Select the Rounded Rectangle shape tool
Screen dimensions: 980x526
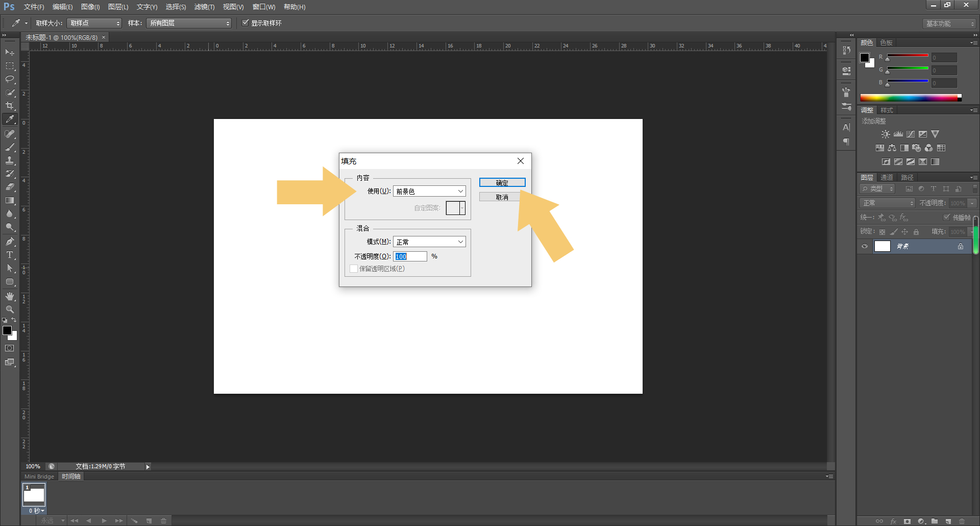click(x=10, y=281)
